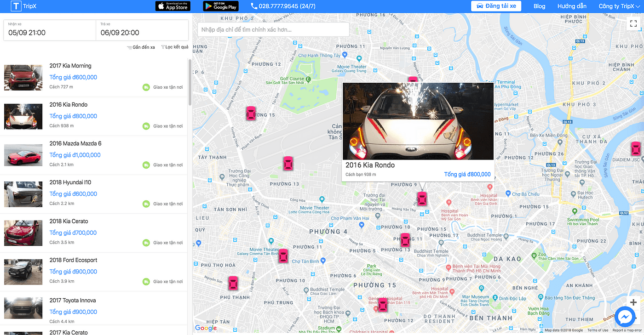The height and width of the screenshot is (335, 644).
Task: Click car marker near Galaxy Cinema Tân Bình
Action: (x=283, y=256)
